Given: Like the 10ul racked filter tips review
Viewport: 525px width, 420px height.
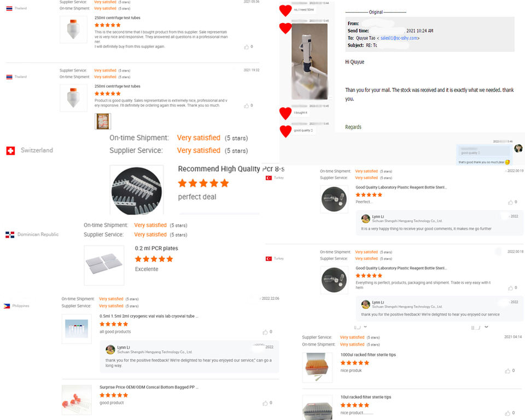Looking at the screenshot, I should pos(507,413).
